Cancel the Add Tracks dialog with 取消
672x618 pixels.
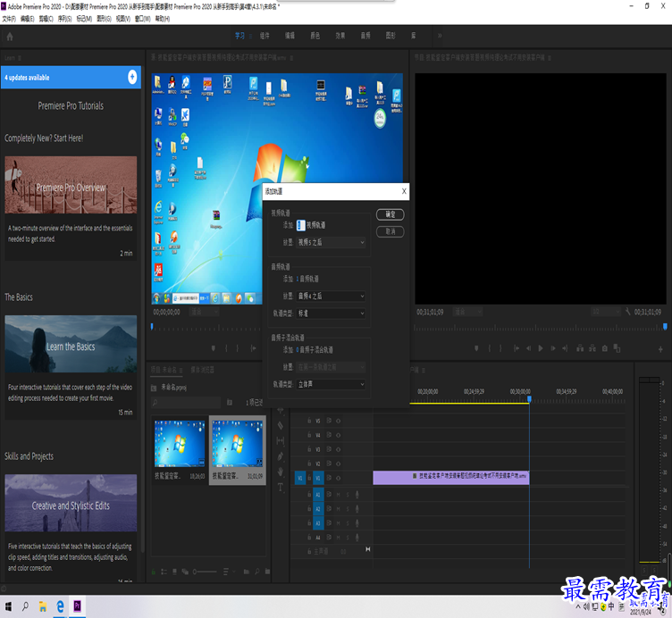390,231
